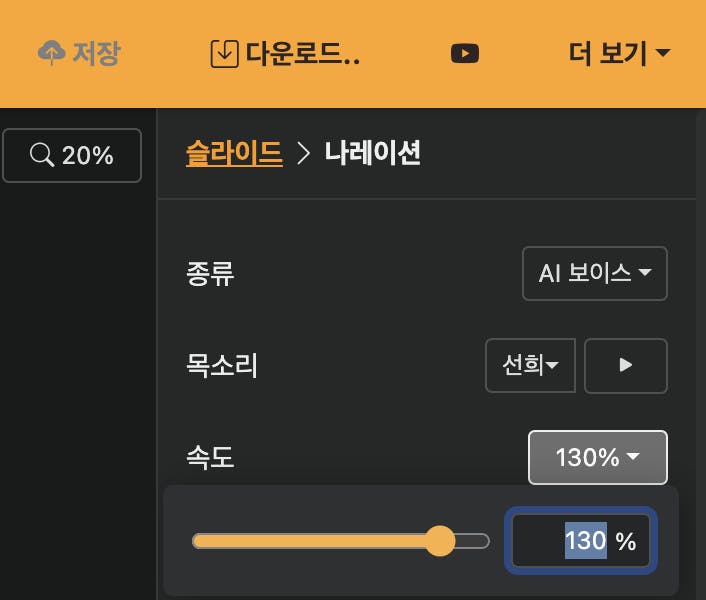Play the 선희 voice preview
The height and width of the screenshot is (600, 706).
coord(626,366)
